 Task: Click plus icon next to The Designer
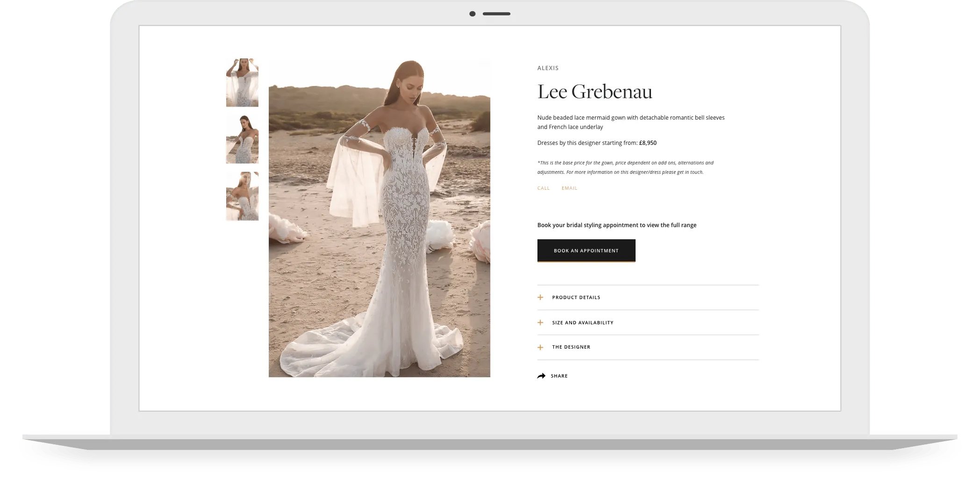click(540, 347)
